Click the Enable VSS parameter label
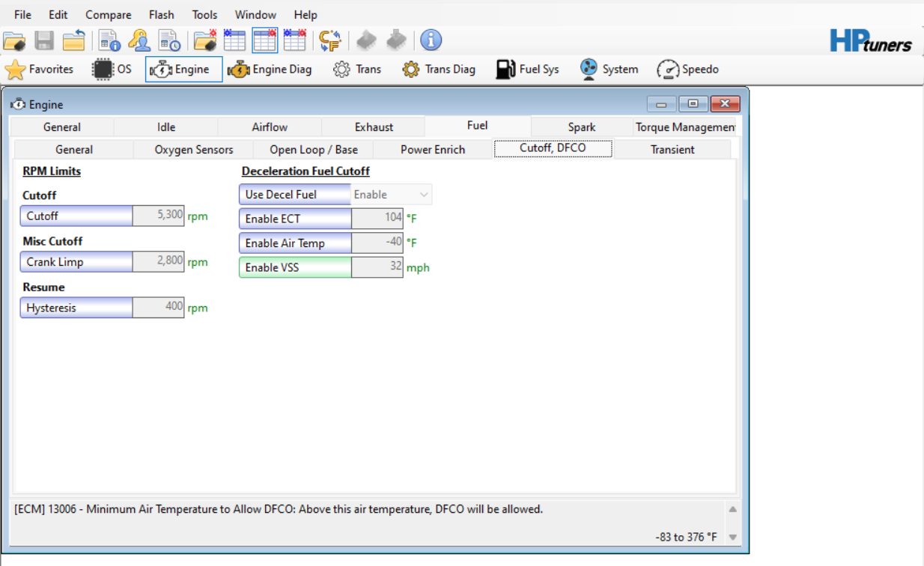Screen dimensions: 924x566 click(295, 268)
